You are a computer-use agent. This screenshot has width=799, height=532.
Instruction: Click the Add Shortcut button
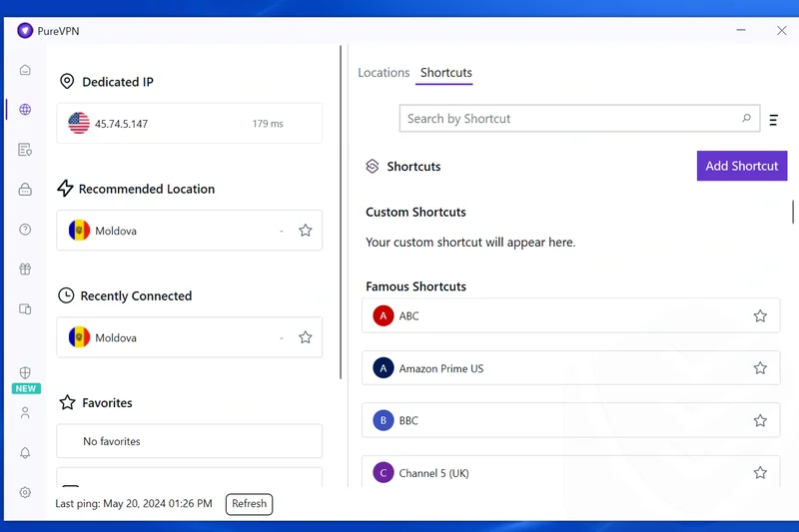pyautogui.click(x=741, y=166)
